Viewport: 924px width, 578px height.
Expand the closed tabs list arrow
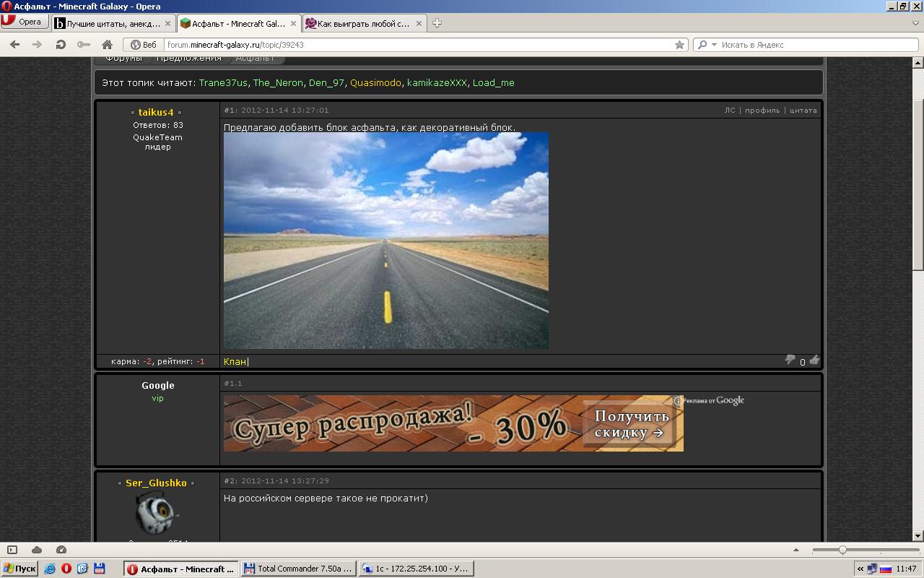click(x=915, y=23)
